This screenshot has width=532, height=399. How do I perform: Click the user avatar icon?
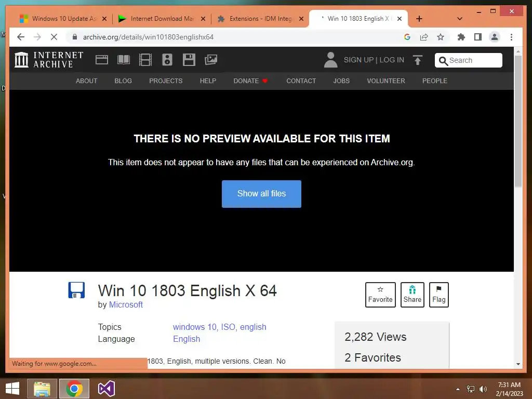tap(330, 60)
